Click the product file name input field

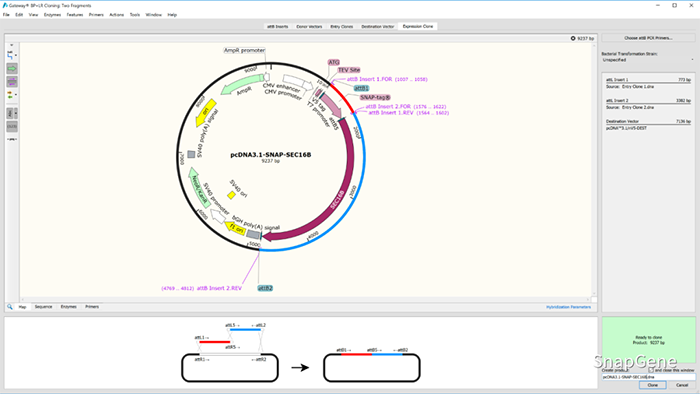(648, 377)
